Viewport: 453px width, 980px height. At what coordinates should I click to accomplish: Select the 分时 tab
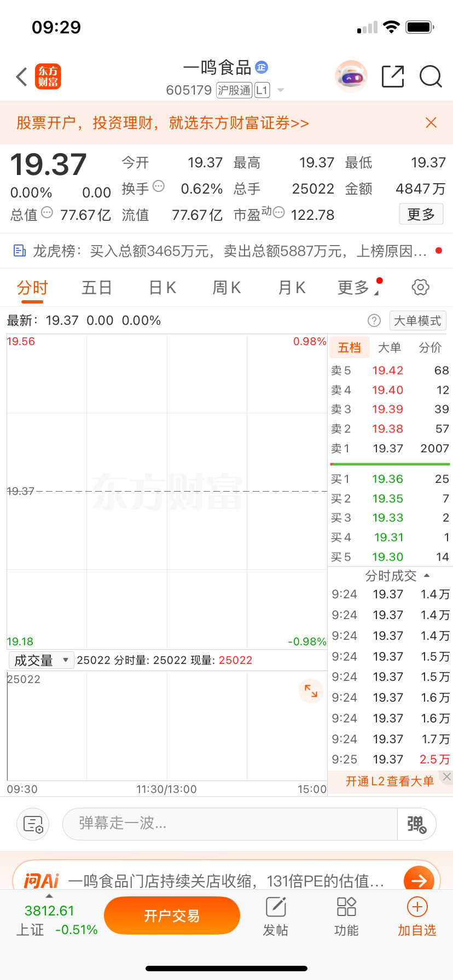(x=32, y=288)
